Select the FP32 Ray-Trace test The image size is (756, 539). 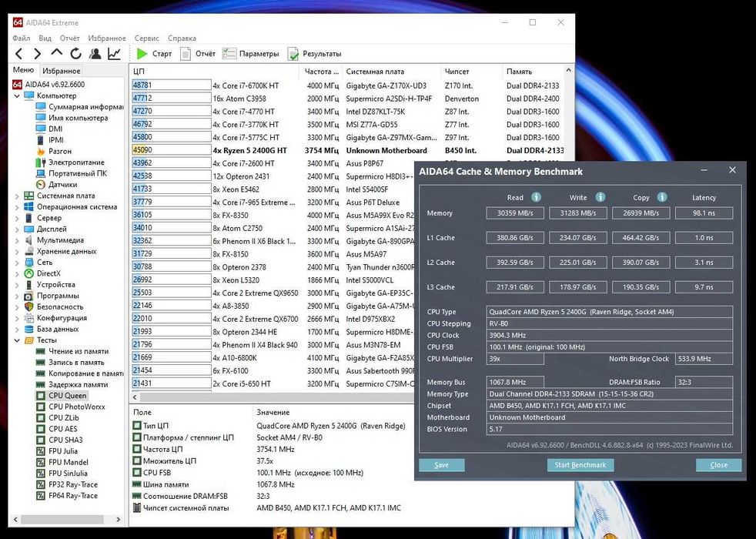pos(67,484)
